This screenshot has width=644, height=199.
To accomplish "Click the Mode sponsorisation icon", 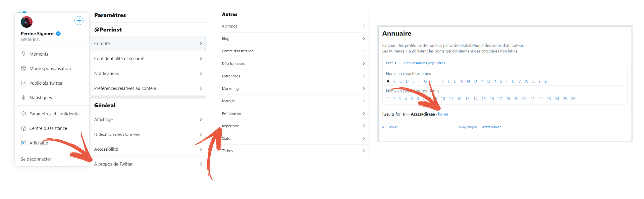I will click(x=23, y=68).
